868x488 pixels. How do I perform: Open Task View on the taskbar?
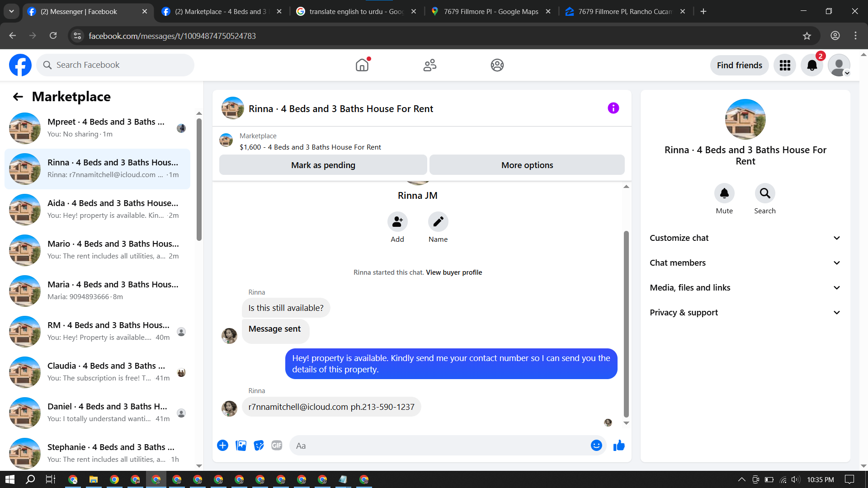point(51,479)
